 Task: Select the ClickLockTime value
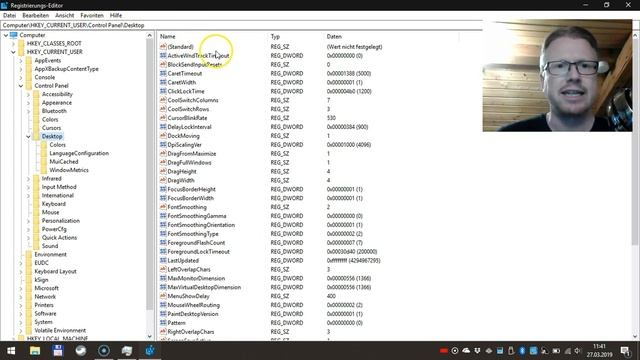point(186,91)
